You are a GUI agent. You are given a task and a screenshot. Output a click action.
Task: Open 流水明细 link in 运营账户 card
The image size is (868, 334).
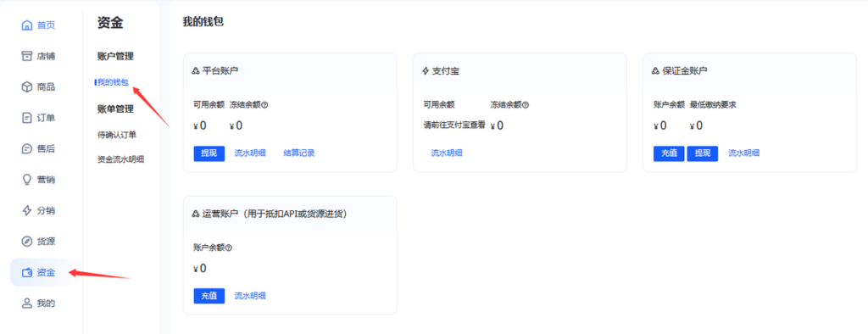coord(250,297)
